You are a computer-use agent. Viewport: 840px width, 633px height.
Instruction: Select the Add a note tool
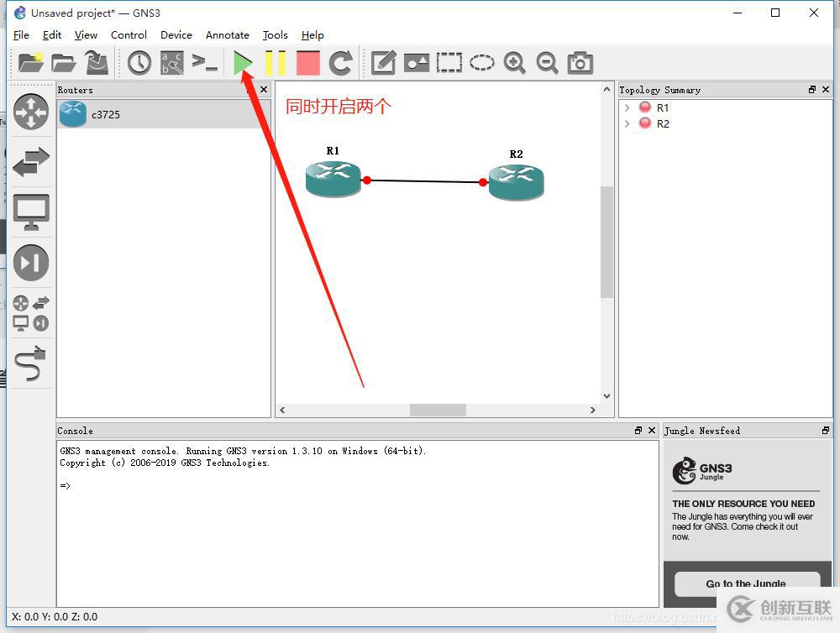pyautogui.click(x=384, y=63)
